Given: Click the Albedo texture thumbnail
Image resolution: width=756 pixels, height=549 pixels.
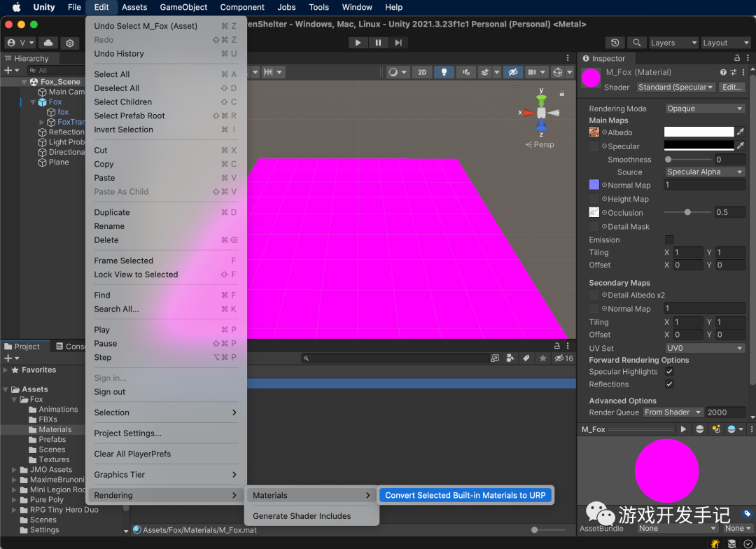Looking at the screenshot, I should pyautogui.click(x=594, y=132).
